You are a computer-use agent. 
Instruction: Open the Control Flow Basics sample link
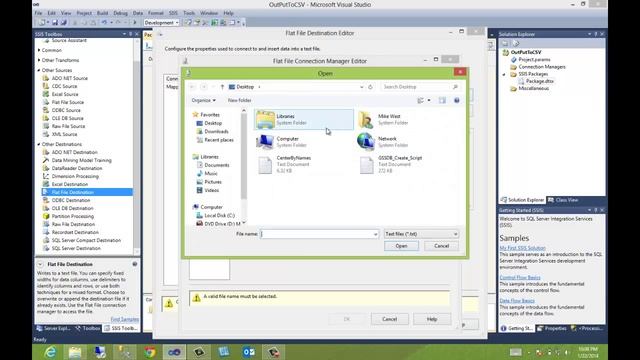(x=520, y=278)
